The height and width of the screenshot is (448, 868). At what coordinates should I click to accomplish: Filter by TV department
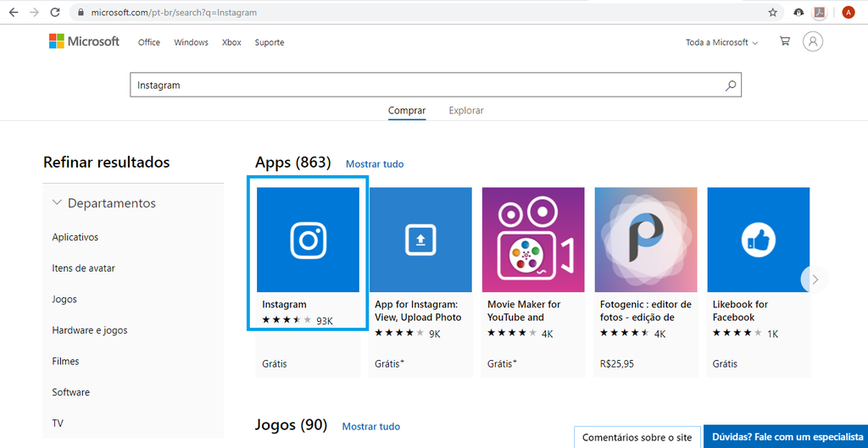tap(58, 423)
